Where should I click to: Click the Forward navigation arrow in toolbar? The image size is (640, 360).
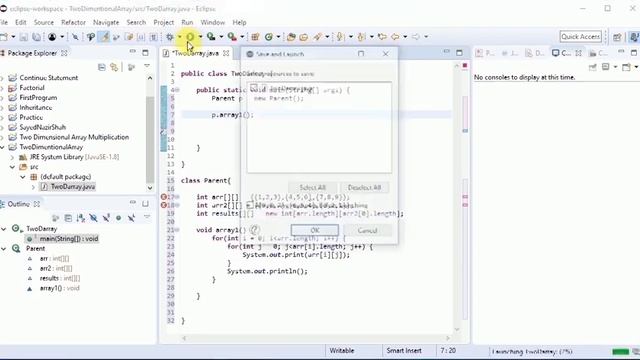point(416,37)
